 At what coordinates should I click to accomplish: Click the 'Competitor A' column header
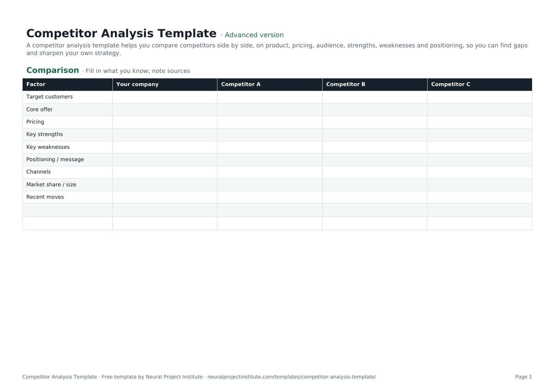point(270,84)
